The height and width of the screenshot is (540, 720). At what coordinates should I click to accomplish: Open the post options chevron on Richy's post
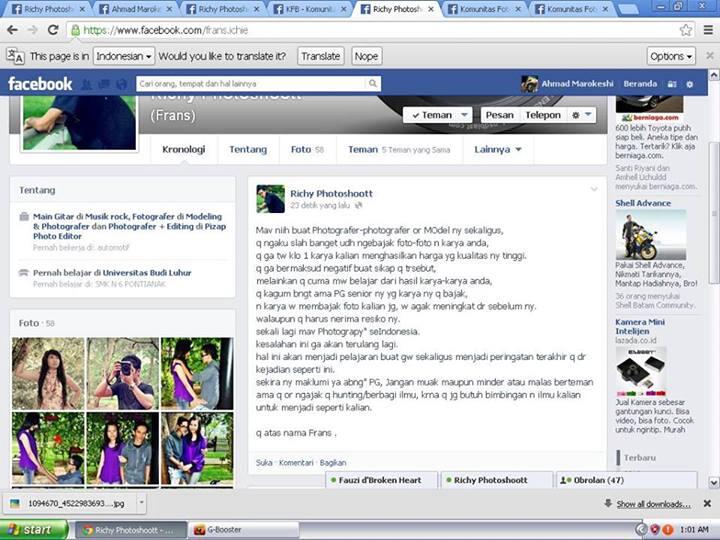click(x=594, y=189)
